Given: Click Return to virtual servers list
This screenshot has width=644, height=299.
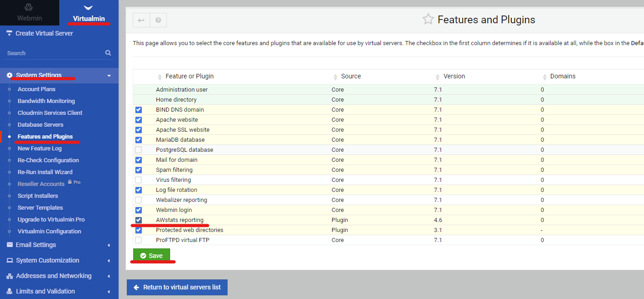Looking at the screenshot, I should click(x=177, y=287).
